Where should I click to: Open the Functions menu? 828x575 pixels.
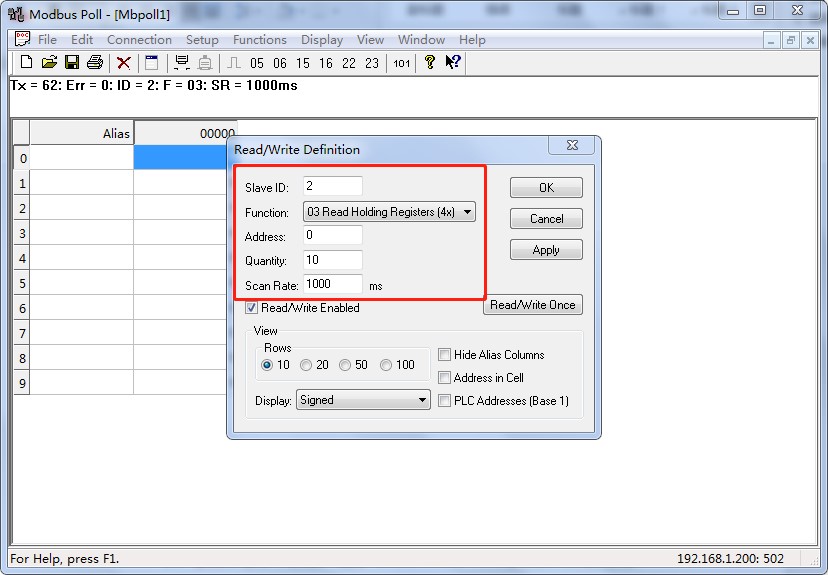[260, 40]
